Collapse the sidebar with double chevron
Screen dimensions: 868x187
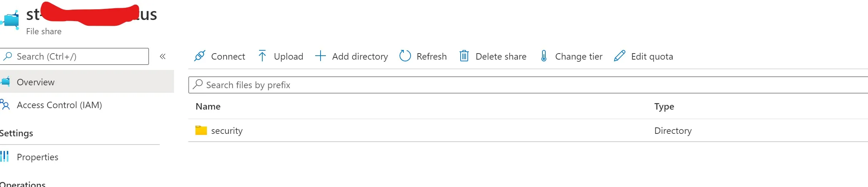[x=163, y=56]
